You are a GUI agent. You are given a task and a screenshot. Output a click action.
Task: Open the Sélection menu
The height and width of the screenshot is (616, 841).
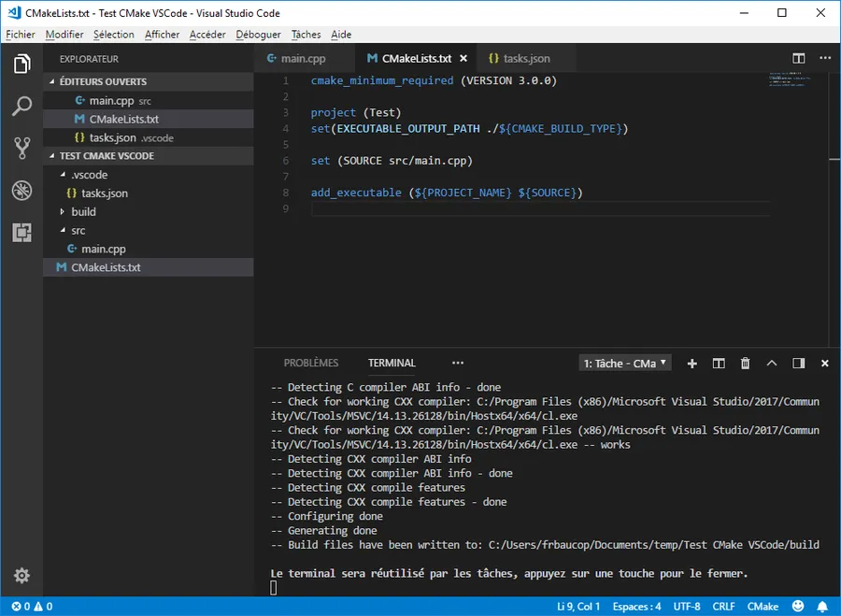click(114, 35)
